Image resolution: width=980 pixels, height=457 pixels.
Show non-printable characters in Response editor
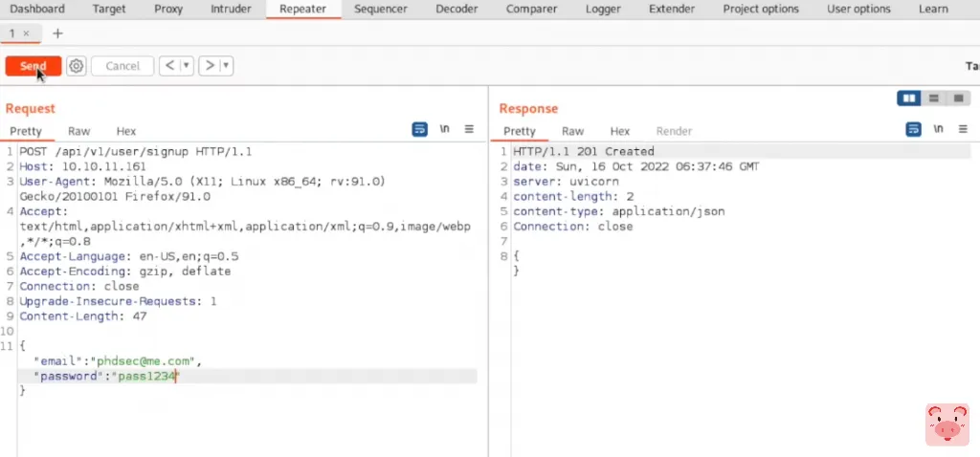(938, 129)
